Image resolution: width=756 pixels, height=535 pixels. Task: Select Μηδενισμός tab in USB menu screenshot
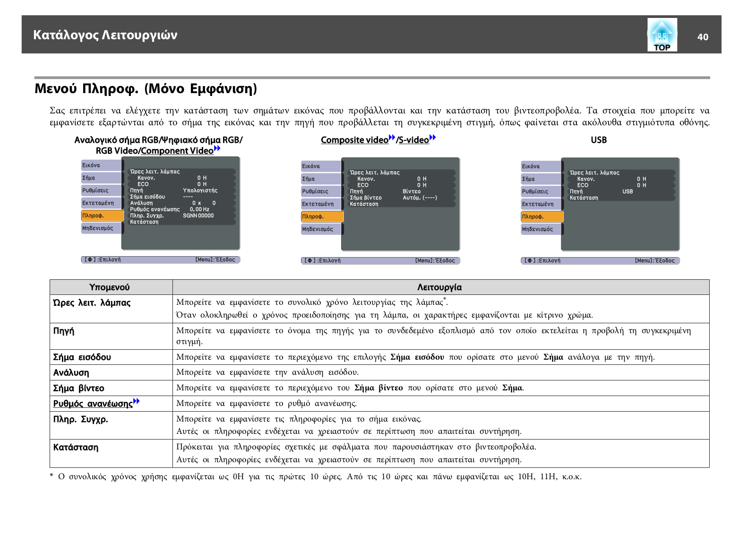[x=541, y=229]
